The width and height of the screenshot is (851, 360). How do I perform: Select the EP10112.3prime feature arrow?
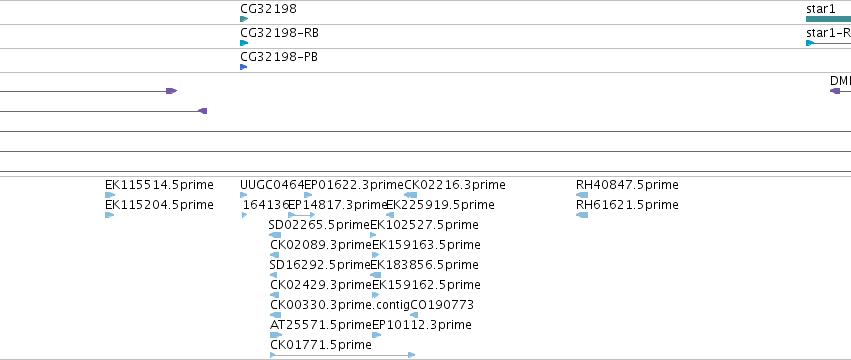coord(377,335)
